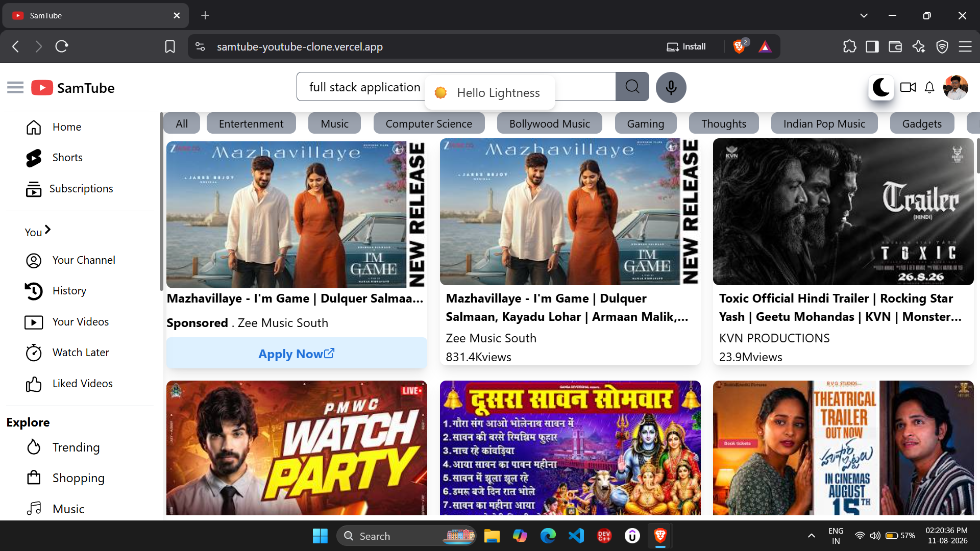Screen dimensions: 980x551
Task: Click the browser back arrow
Action: pyautogui.click(x=16, y=46)
